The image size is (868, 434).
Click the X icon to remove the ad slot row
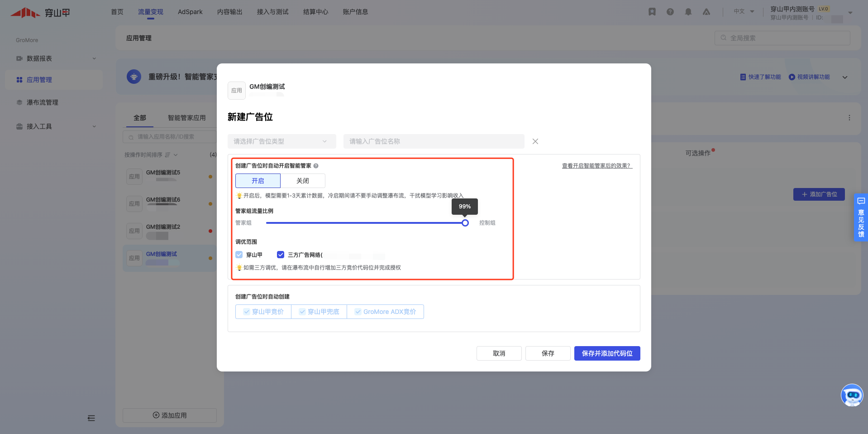click(x=535, y=141)
